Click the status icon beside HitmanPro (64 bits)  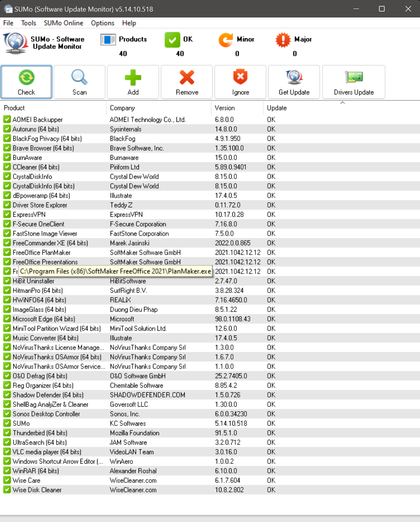tap(7, 290)
